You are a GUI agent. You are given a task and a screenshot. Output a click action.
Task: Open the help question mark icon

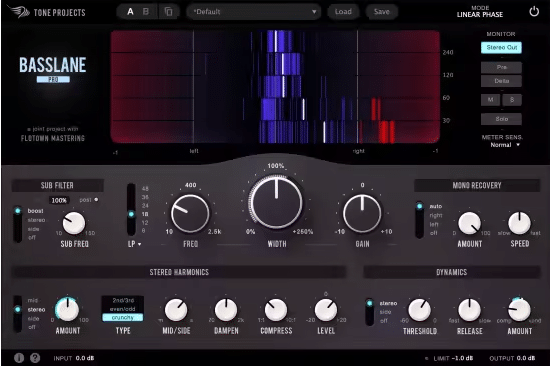click(x=35, y=358)
